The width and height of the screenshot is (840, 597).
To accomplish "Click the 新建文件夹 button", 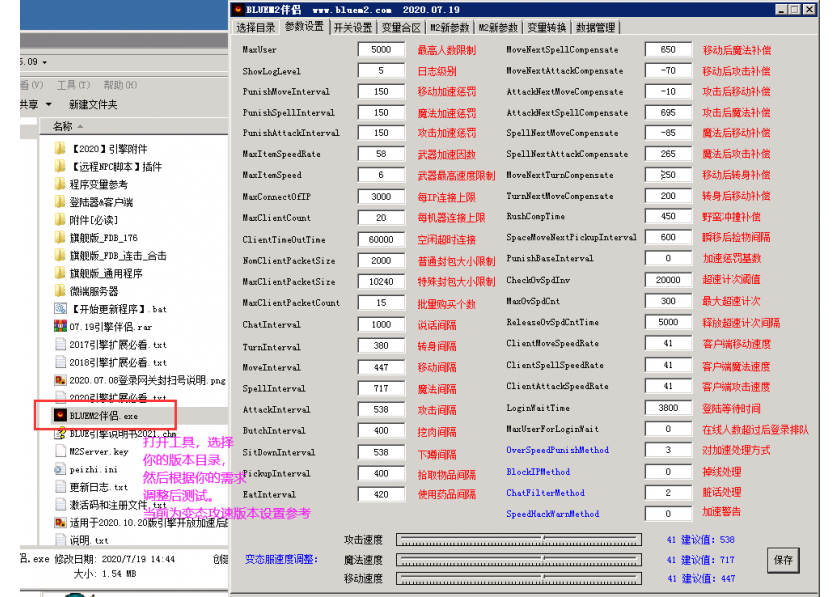I will tap(92, 104).
